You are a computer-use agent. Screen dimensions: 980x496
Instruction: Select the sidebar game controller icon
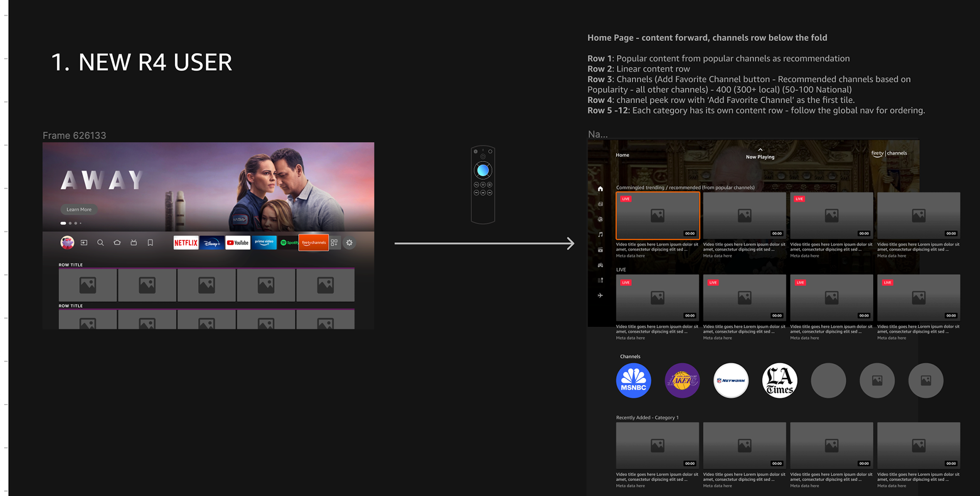point(600,265)
